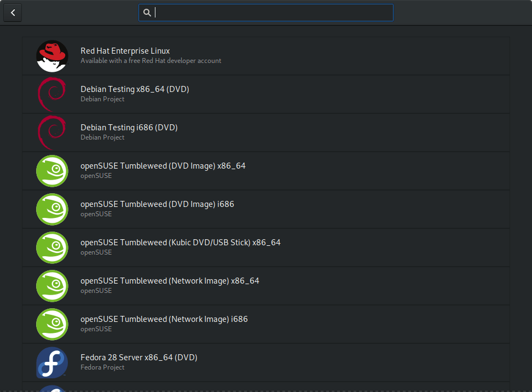Click the Red Hat logo icon
Screen dimensions: 532x392
pyautogui.click(x=52, y=56)
